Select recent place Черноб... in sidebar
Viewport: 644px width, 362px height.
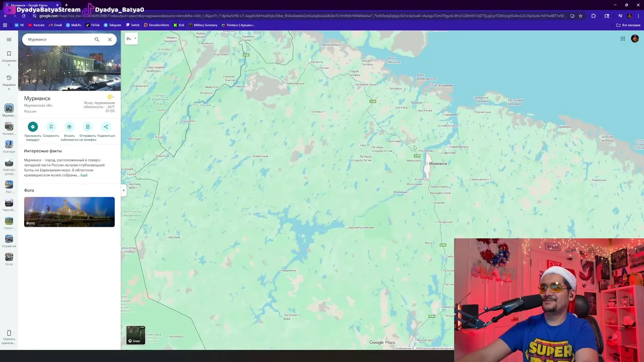(9, 205)
